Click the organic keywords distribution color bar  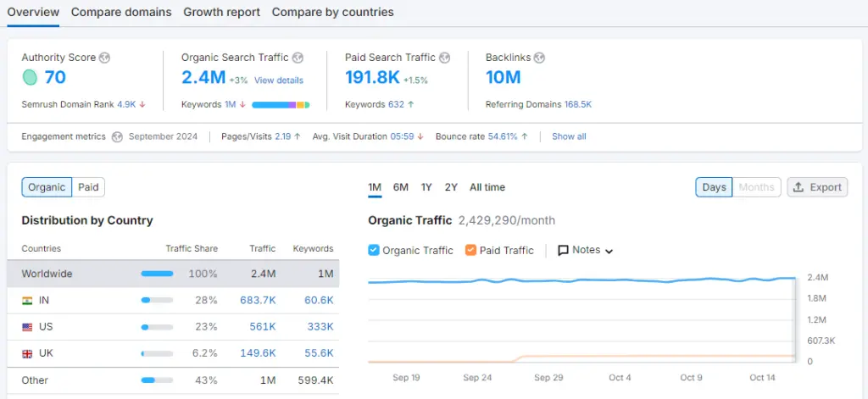click(281, 105)
